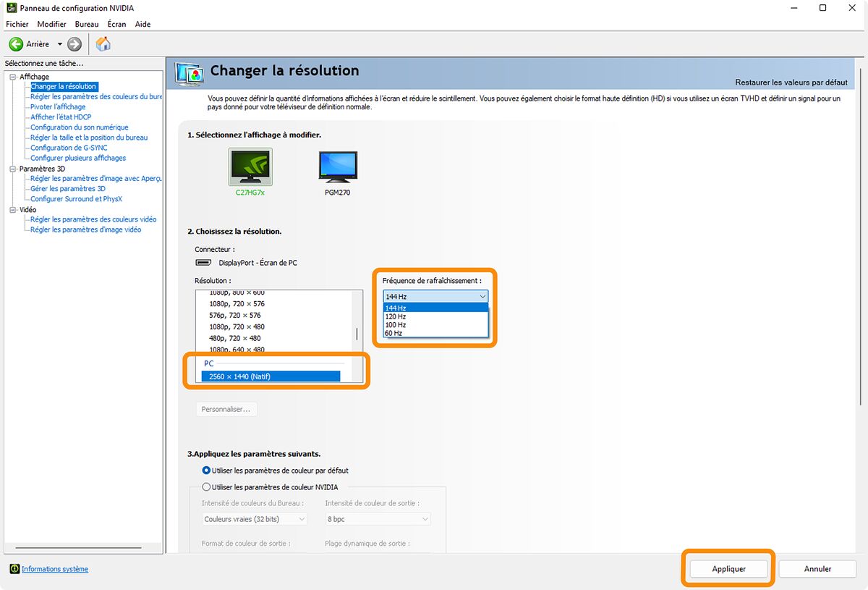
Task: Click Restaurer les valeurs par défaut link
Action: pos(791,83)
